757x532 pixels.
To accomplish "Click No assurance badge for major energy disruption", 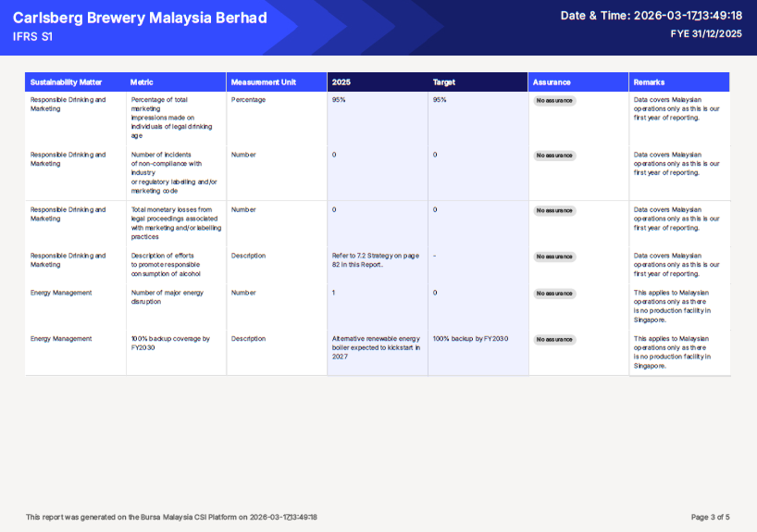I will pyautogui.click(x=554, y=293).
